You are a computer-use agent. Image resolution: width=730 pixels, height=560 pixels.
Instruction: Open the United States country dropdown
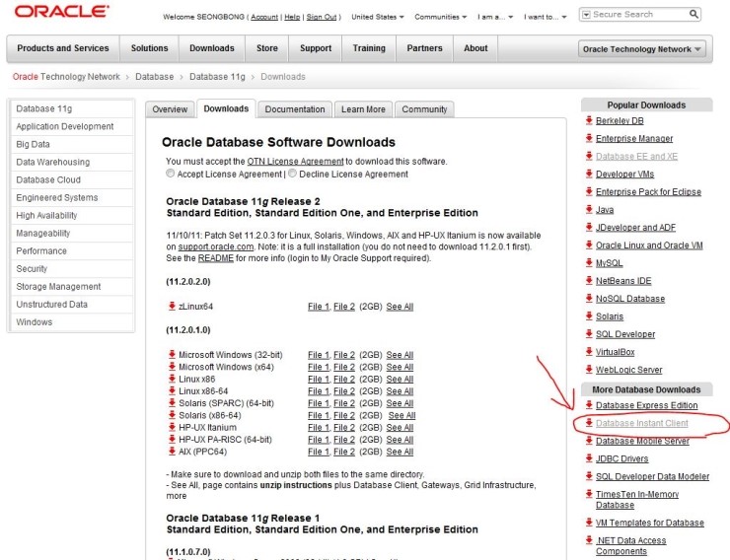[x=378, y=17]
